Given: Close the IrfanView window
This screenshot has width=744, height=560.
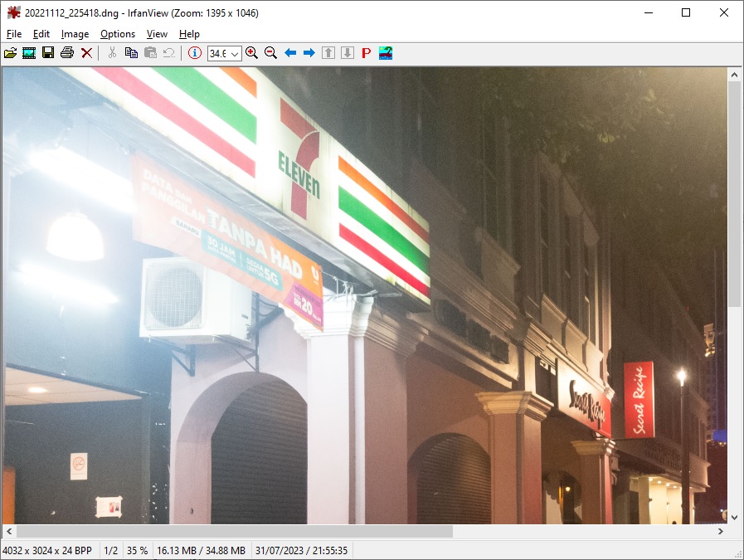Looking at the screenshot, I should pos(723,12).
